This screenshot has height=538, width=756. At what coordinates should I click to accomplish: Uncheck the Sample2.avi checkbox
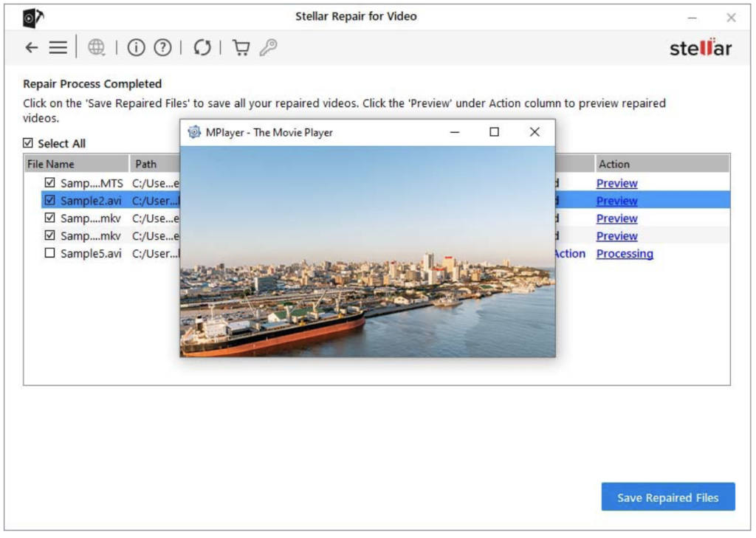coord(50,200)
